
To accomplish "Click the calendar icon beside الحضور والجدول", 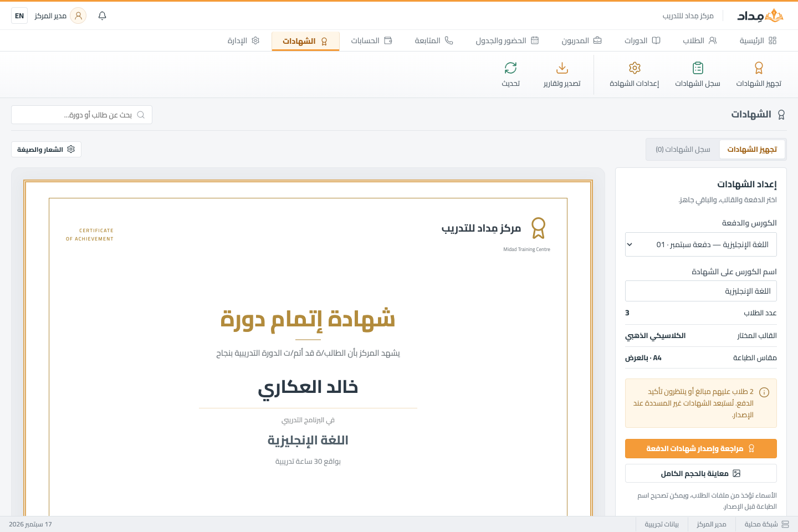I will point(535,40).
